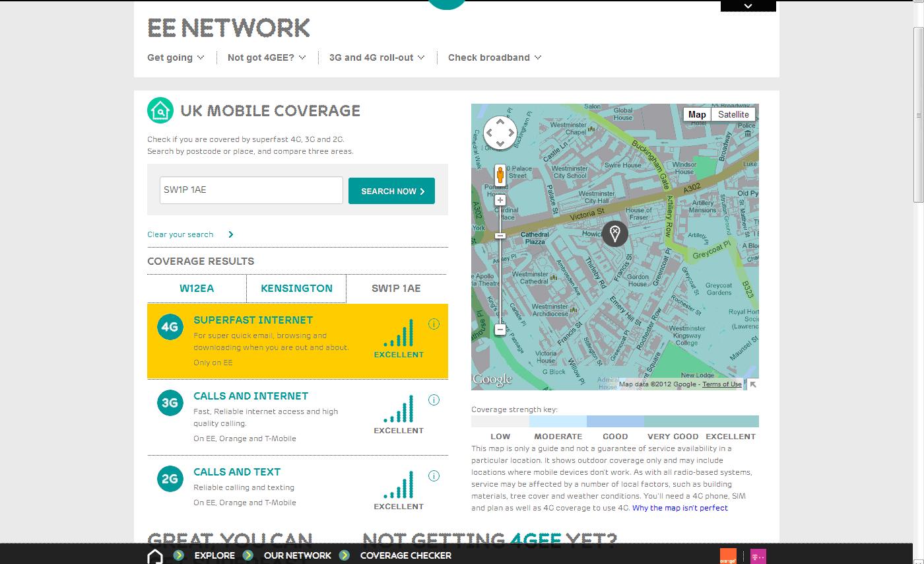Click the T-Mobile logo in the bottom bar
The image size is (924, 564).
click(x=758, y=555)
